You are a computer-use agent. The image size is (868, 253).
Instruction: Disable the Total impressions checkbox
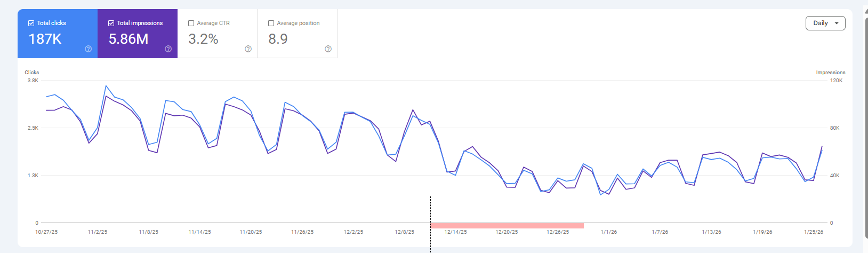point(111,23)
